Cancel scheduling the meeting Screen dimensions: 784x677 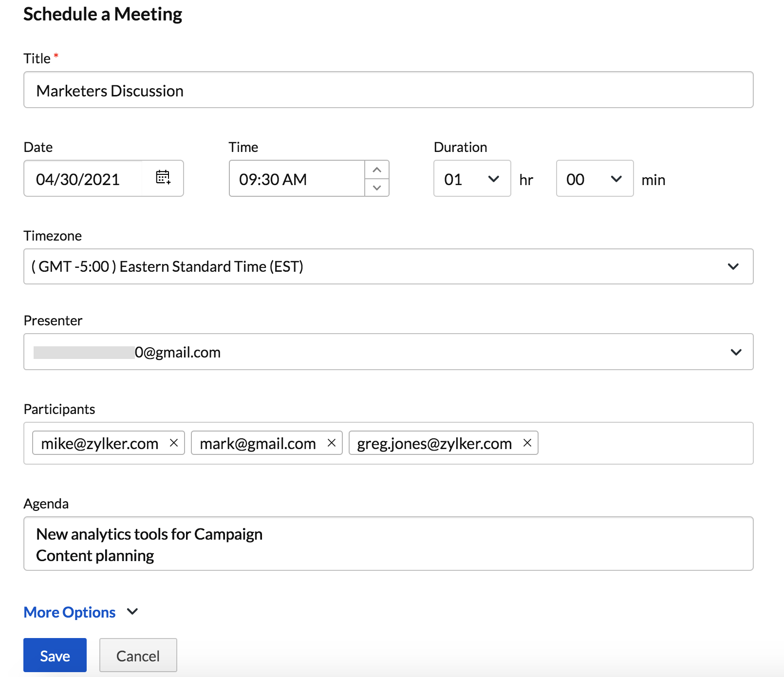coord(138,656)
